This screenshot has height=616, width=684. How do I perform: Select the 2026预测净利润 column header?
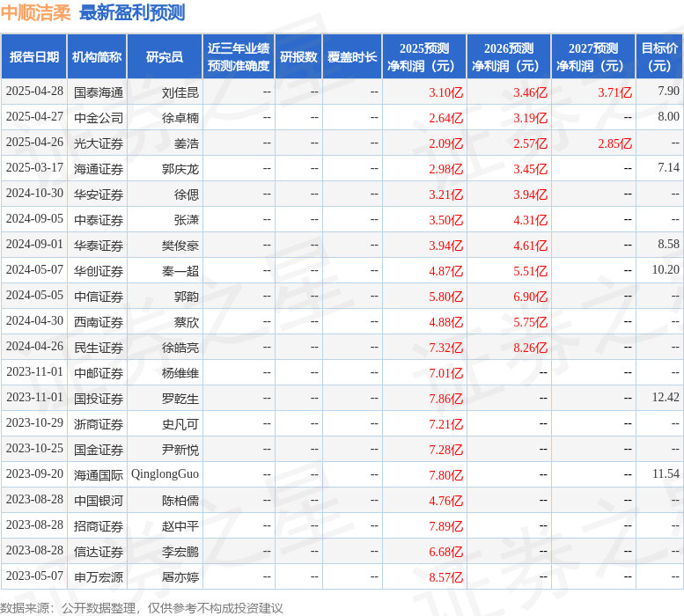click(509, 56)
